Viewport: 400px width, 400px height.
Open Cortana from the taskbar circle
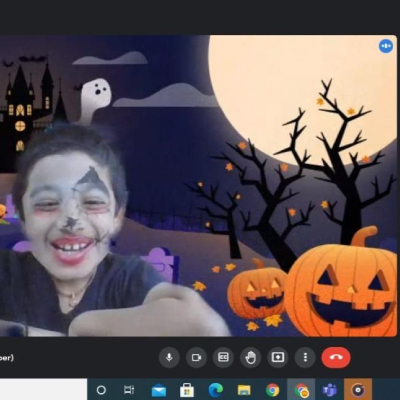pyautogui.click(x=101, y=390)
